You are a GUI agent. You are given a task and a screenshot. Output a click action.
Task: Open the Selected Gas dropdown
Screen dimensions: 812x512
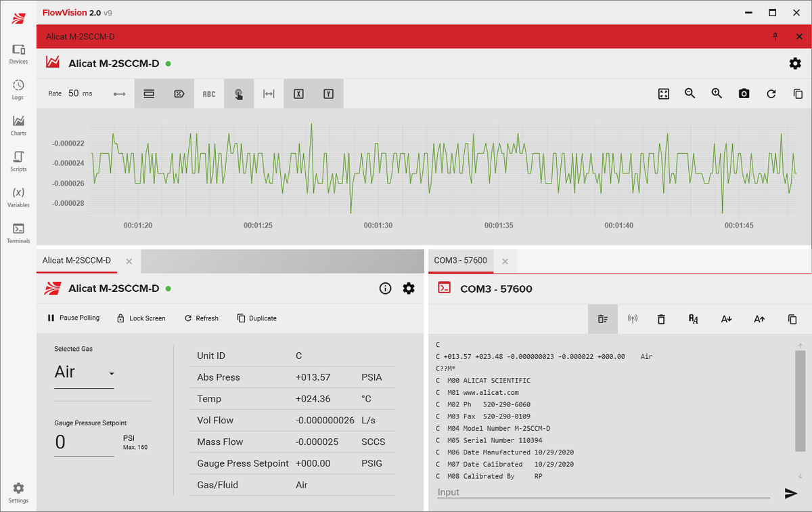pyautogui.click(x=85, y=372)
